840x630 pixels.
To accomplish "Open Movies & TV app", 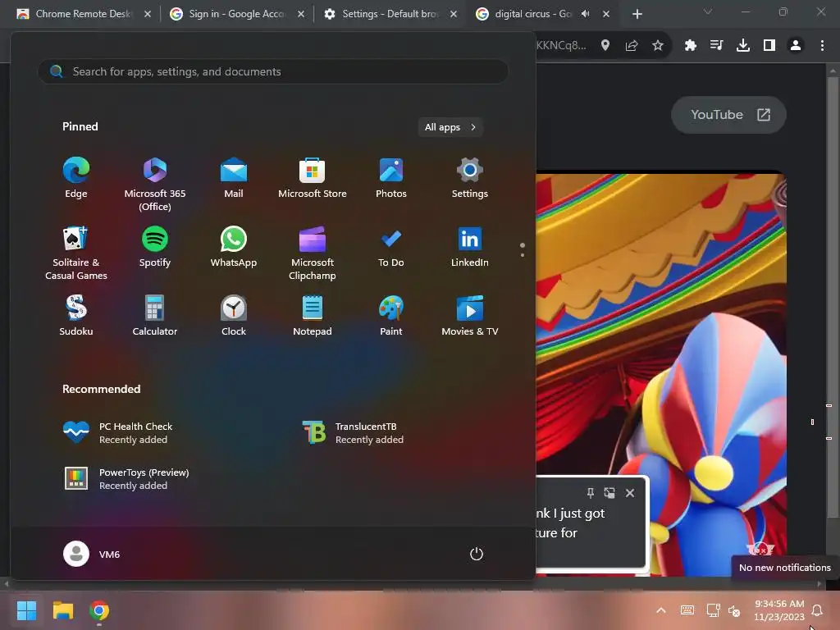I will coord(470,316).
